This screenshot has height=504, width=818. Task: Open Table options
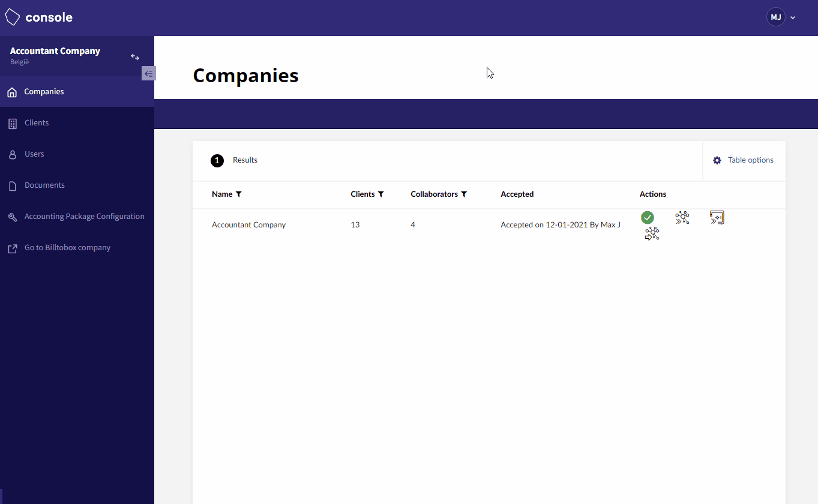click(x=744, y=160)
